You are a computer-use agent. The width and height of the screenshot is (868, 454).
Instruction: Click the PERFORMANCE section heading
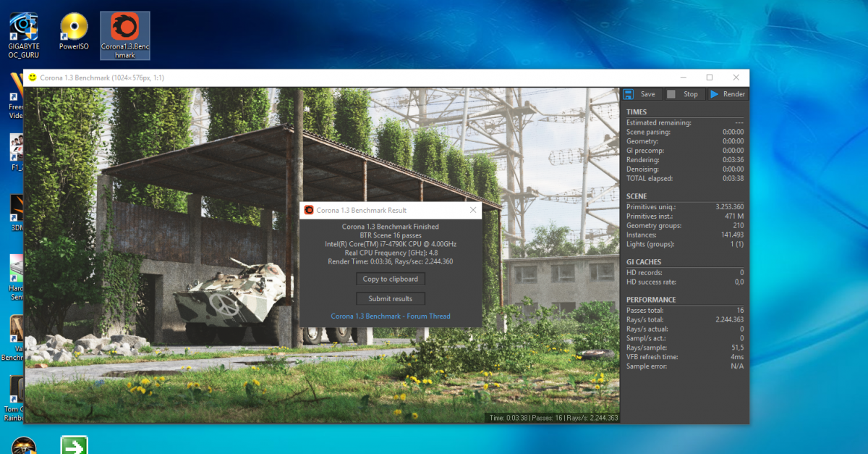651,300
